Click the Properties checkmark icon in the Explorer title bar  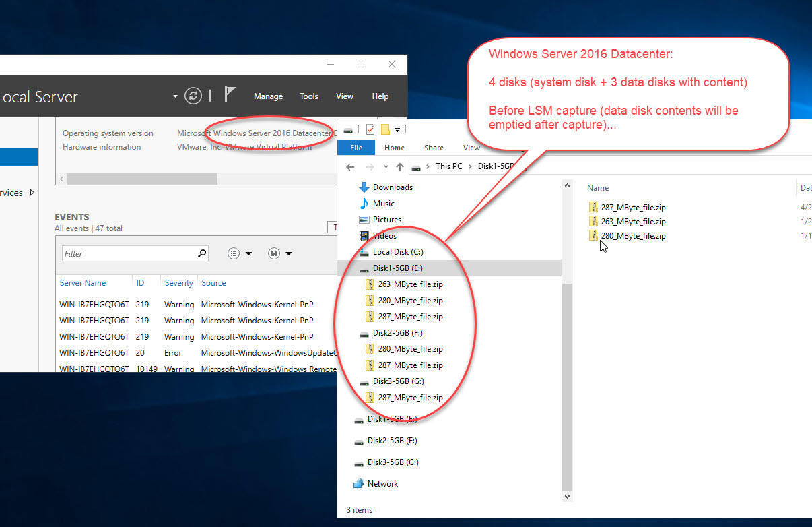(370, 129)
